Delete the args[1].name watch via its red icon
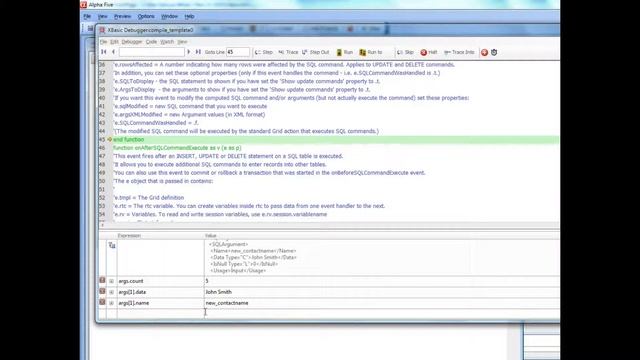640x360 pixels. point(102,302)
